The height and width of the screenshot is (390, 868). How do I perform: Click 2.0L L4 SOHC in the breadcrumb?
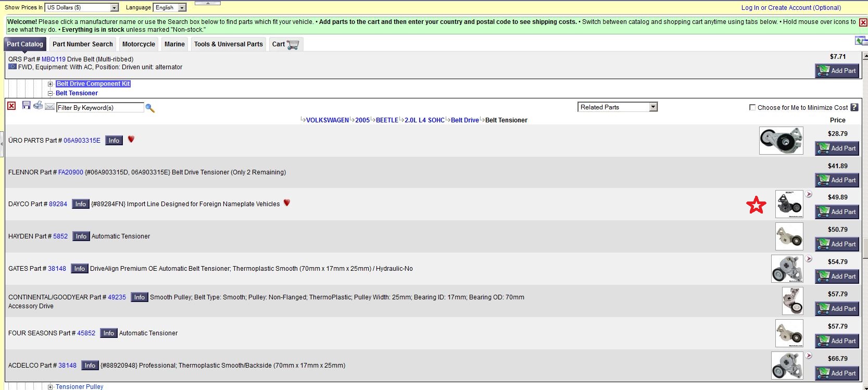tap(425, 120)
